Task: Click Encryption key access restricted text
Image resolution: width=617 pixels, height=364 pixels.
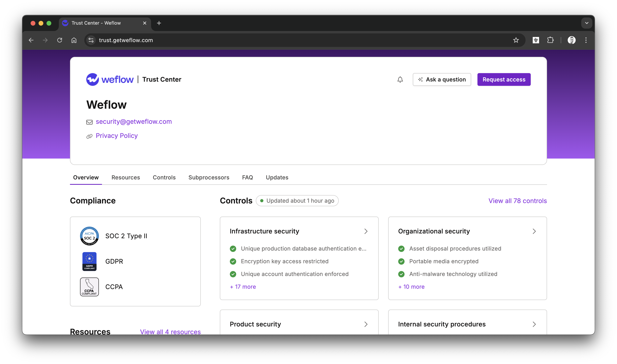Action: pyautogui.click(x=285, y=261)
